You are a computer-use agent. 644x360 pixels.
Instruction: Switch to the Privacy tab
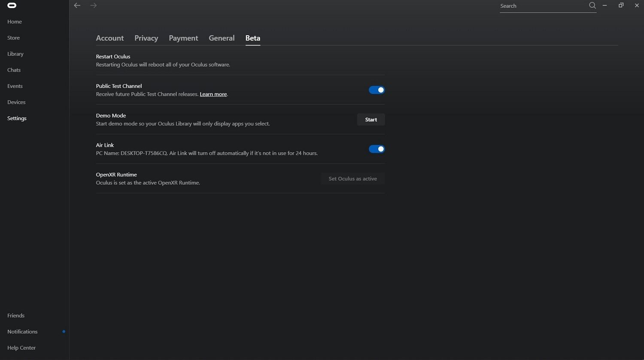pos(146,38)
